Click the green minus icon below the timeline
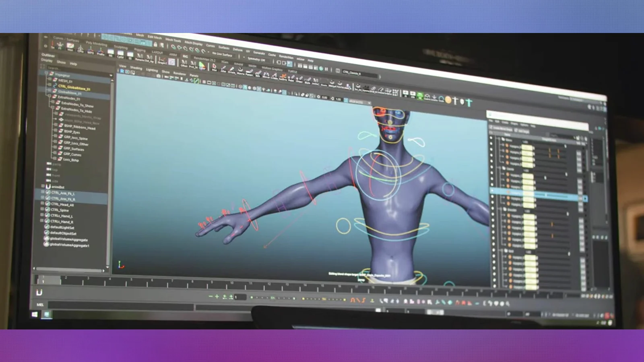The height and width of the screenshot is (362, 644). [211, 296]
